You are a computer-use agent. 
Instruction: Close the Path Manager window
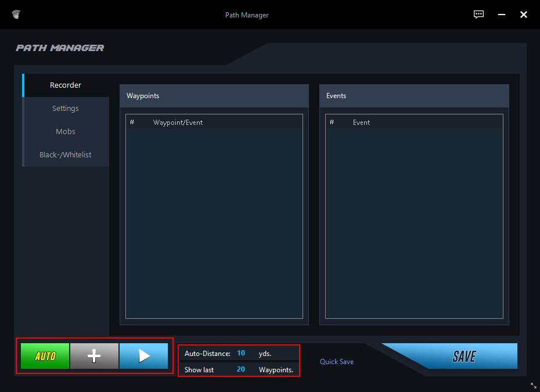click(x=523, y=15)
